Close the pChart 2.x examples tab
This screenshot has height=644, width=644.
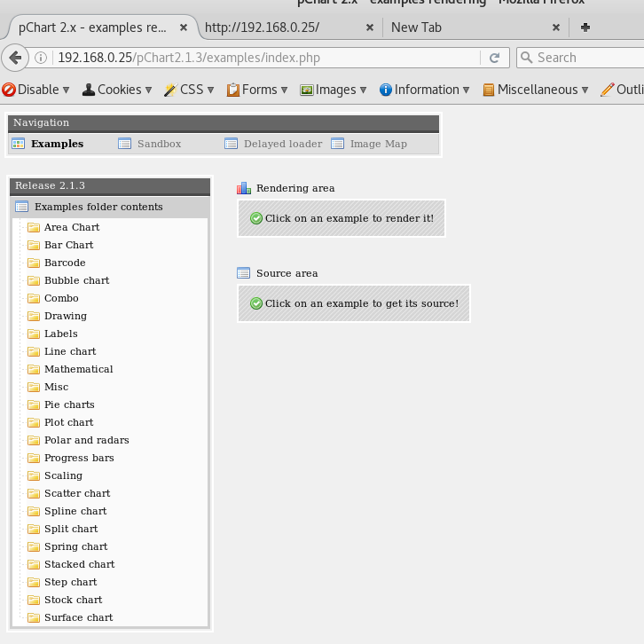coord(184,27)
